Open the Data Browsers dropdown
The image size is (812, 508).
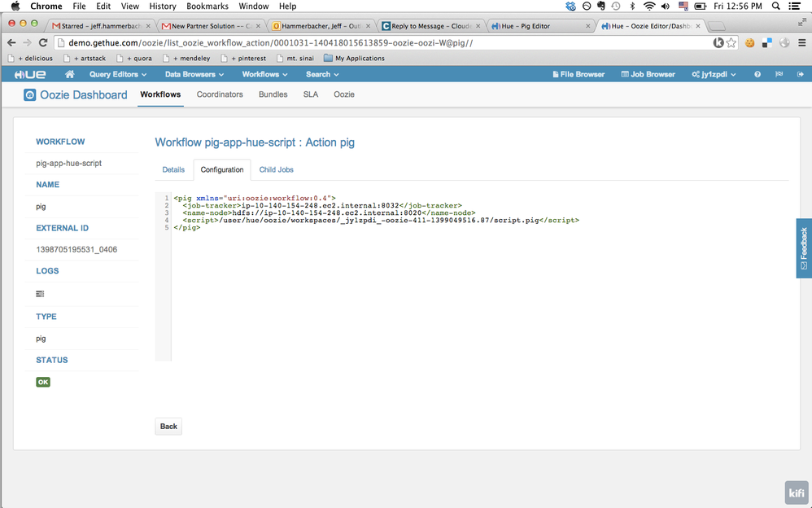pyautogui.click(x=194, y=74)
